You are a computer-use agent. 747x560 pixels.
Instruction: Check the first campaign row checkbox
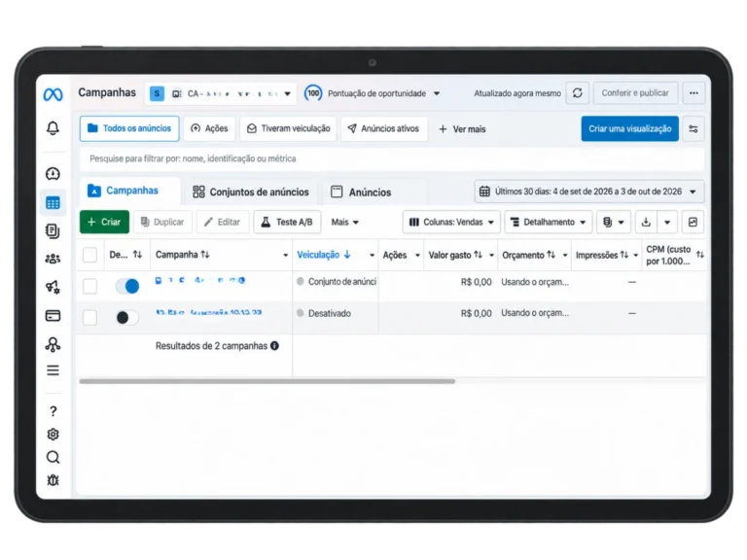pos(90,286)
